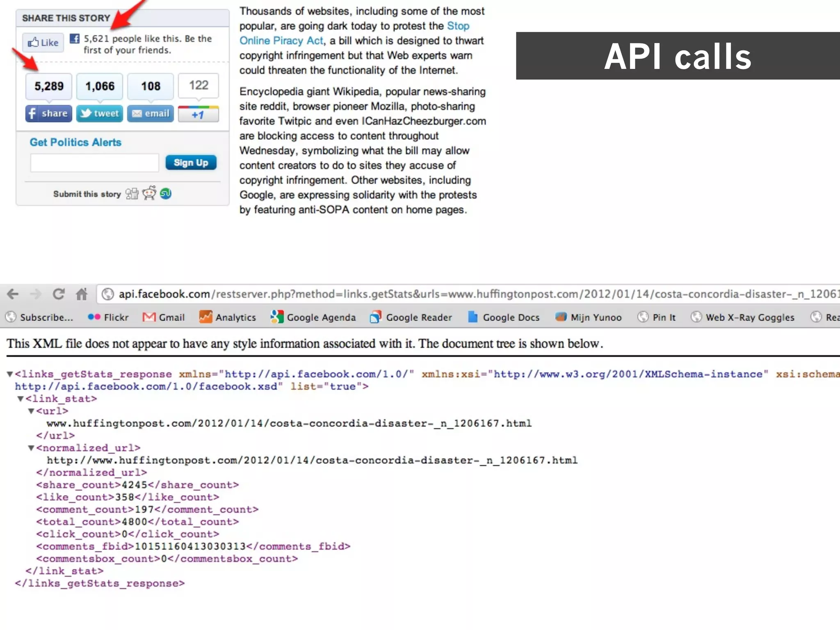
Task: Click the Submit this story label
Action: click(87, 194)
